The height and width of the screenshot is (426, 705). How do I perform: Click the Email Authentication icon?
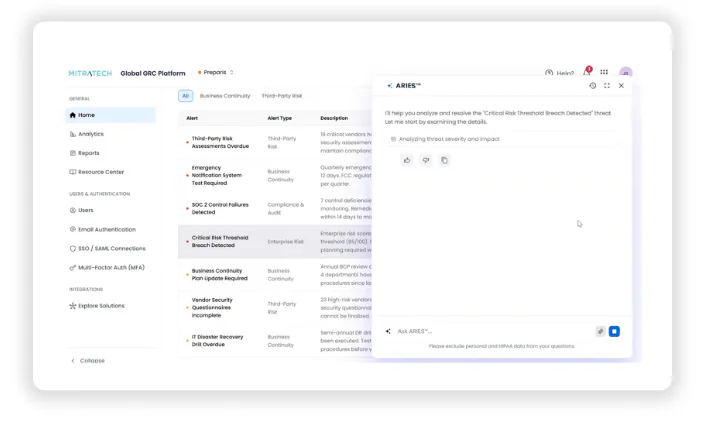(72, 229)
